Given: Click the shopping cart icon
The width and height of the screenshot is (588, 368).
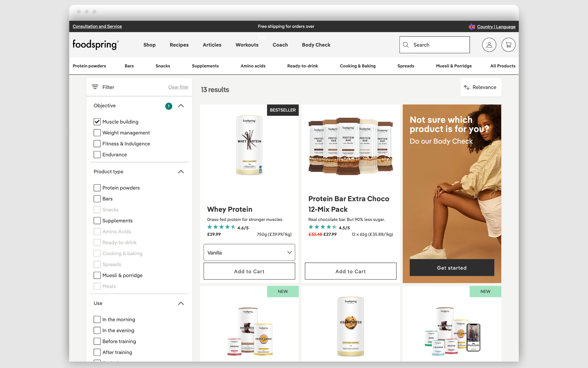Looking at the screenshot, I should [508, 44].
